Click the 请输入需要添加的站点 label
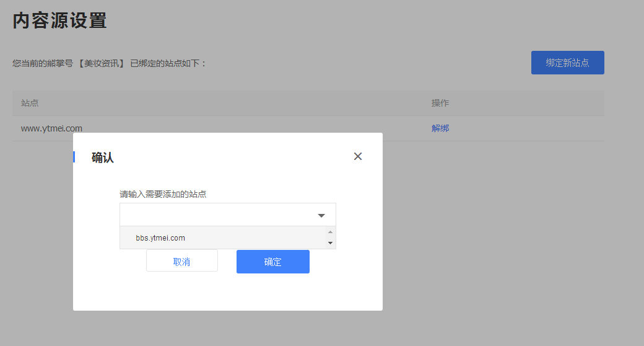This screenshot has width=644, height=346. tap(163, 194)
